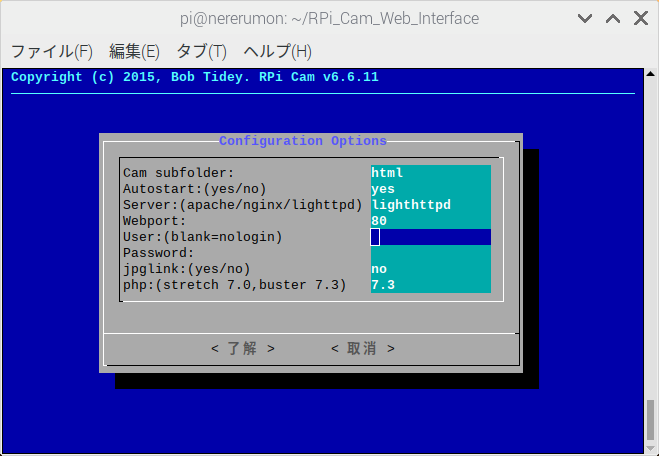
Task: Click the Webport: label
Action: pos(154,221)
